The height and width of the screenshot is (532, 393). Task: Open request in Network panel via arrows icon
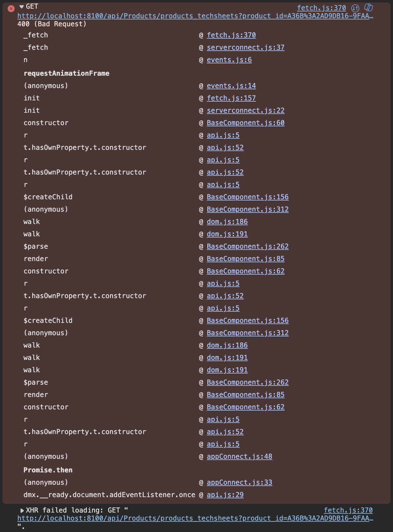pyautogui.click(x=355, y=8)
